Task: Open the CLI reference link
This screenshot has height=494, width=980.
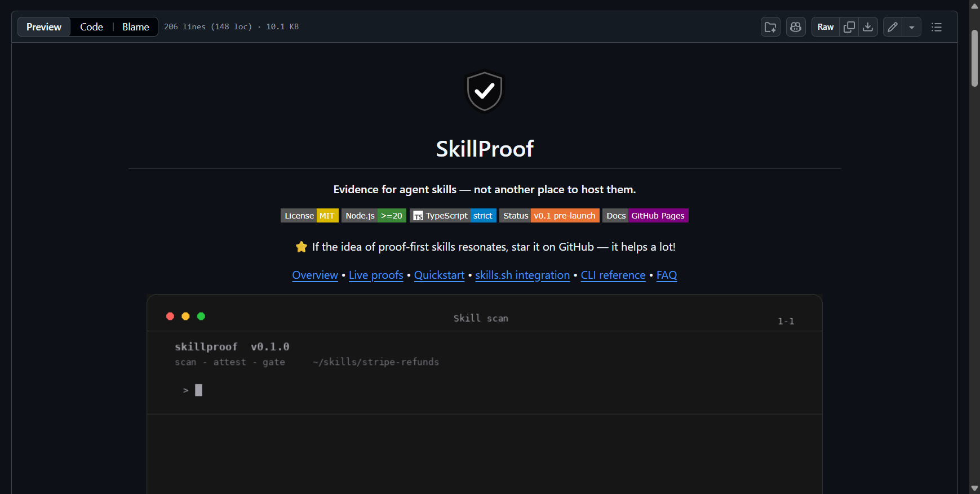Action: click(x=613, y=275)
